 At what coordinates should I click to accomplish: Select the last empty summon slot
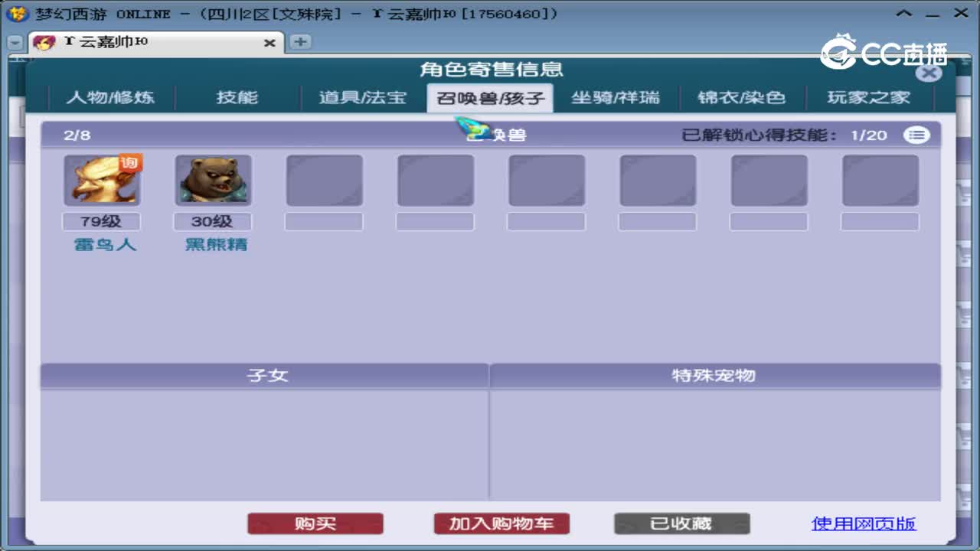click(880, 181)
